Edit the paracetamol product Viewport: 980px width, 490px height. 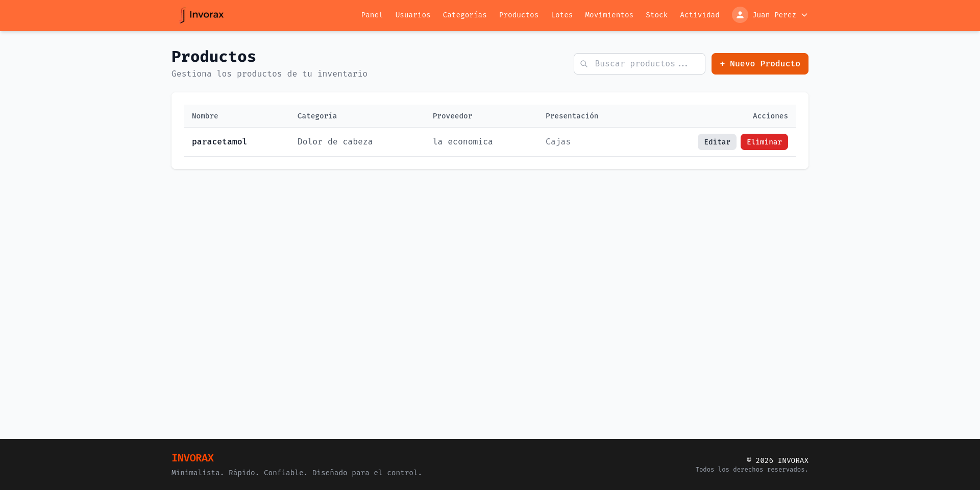click(x=717, y=142)
